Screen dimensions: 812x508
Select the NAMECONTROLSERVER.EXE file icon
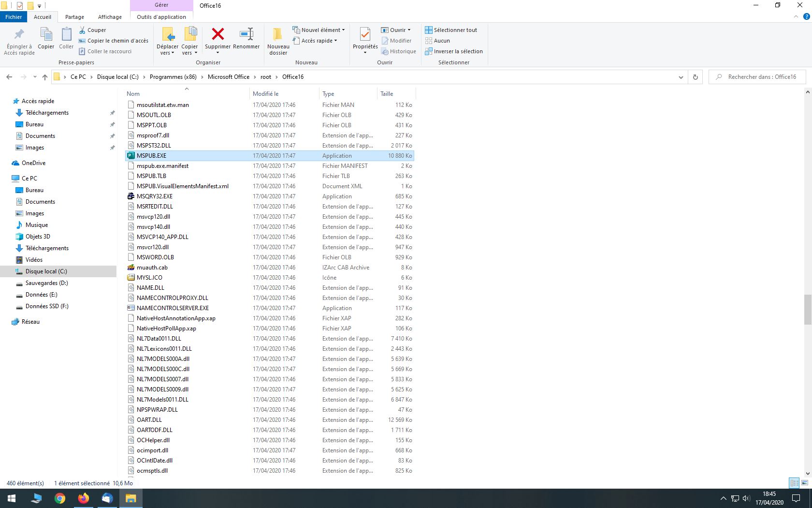(130, 308)
